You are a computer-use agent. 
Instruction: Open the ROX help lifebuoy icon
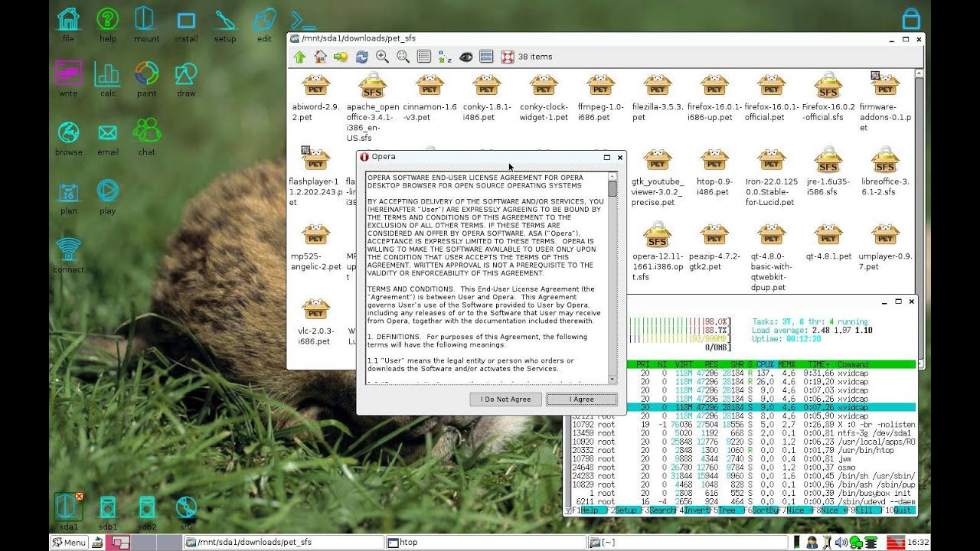point(507,57)
